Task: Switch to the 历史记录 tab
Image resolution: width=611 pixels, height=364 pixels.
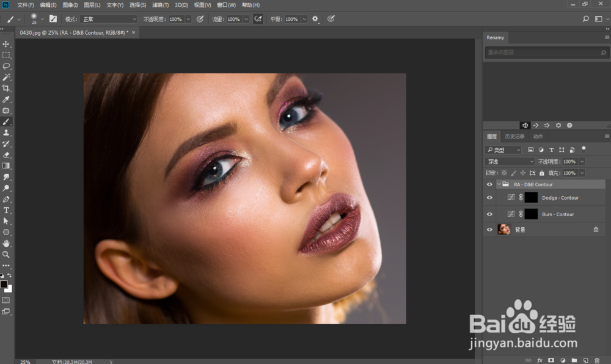Action: point(514,136)
